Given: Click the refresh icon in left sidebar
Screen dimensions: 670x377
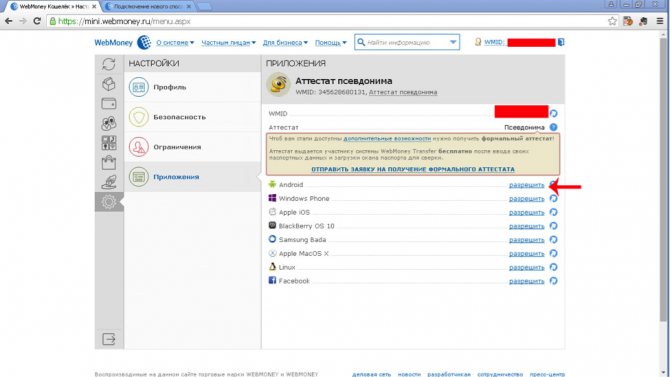Looking at the screenshot, I should pyautogui.click(x=109, y=64).
